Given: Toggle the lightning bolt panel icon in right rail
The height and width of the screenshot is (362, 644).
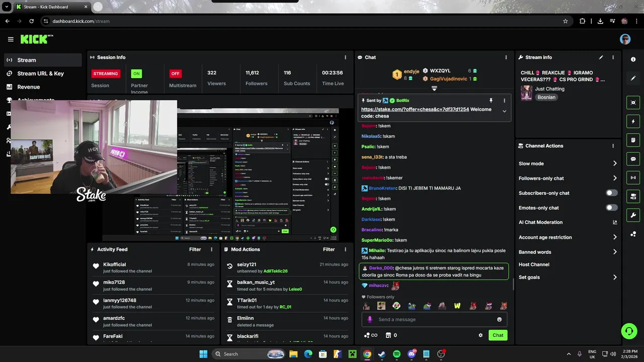Looking at the screenshot, I should (633, 121).
